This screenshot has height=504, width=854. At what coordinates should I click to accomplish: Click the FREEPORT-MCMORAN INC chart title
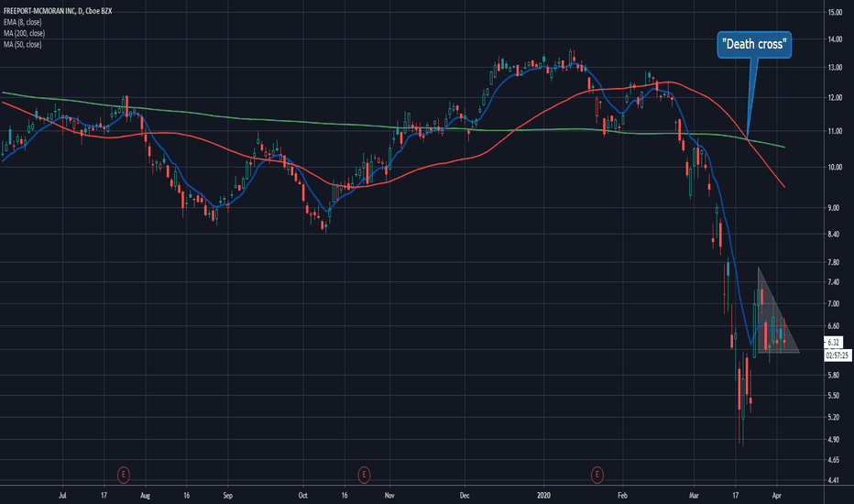pos(58,11)
